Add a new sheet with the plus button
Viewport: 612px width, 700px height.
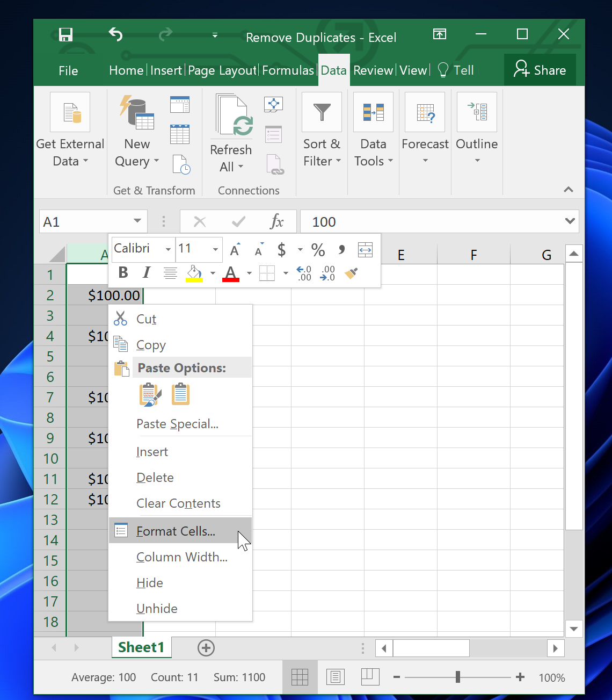206,648
